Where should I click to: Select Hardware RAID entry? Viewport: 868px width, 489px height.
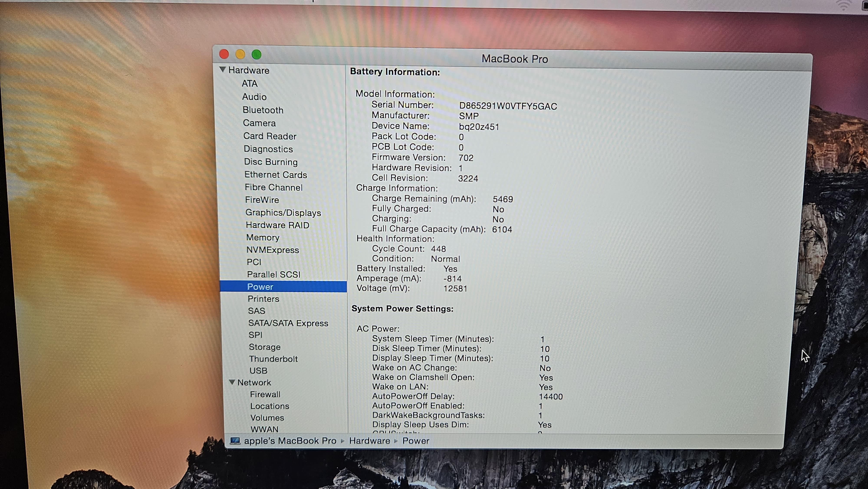278,225
